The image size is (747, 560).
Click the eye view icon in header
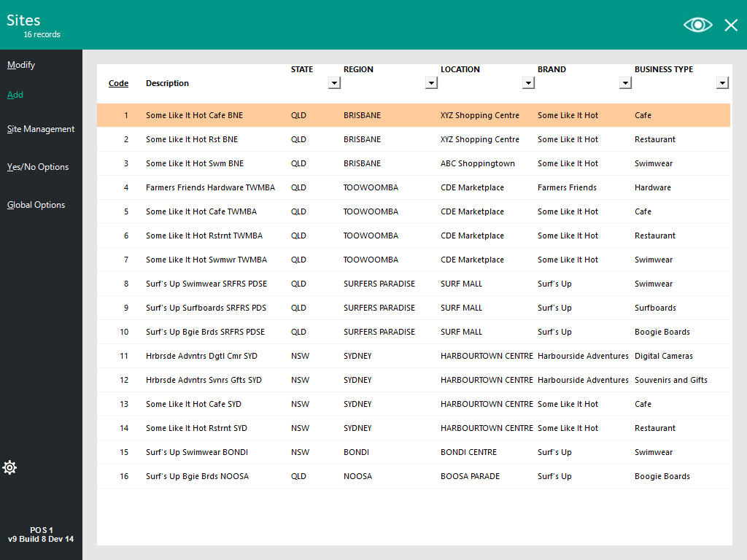click(697, 25)
